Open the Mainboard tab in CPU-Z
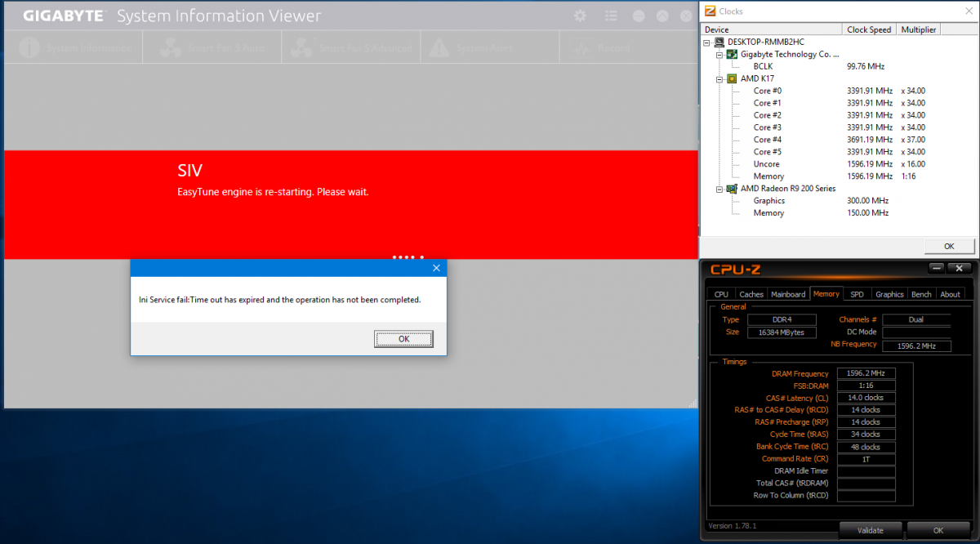Screen dimensions: 980x544 coord(788,294)
